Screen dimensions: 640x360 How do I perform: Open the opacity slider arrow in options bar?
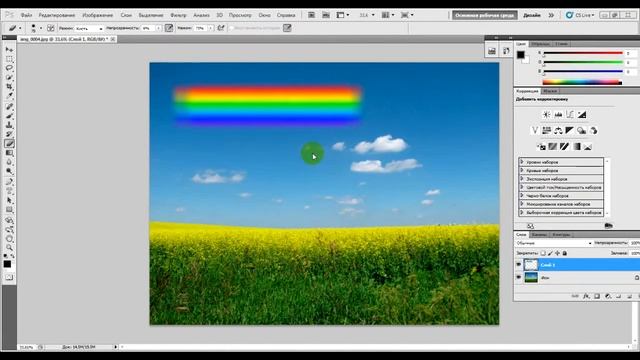[x=158, y=28]
